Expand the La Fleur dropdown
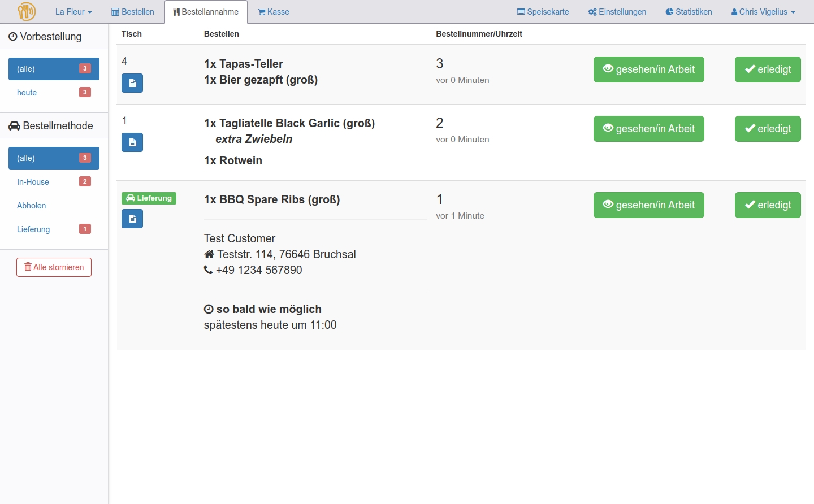The height and width of the screenshot is (504, 814). 73,12
